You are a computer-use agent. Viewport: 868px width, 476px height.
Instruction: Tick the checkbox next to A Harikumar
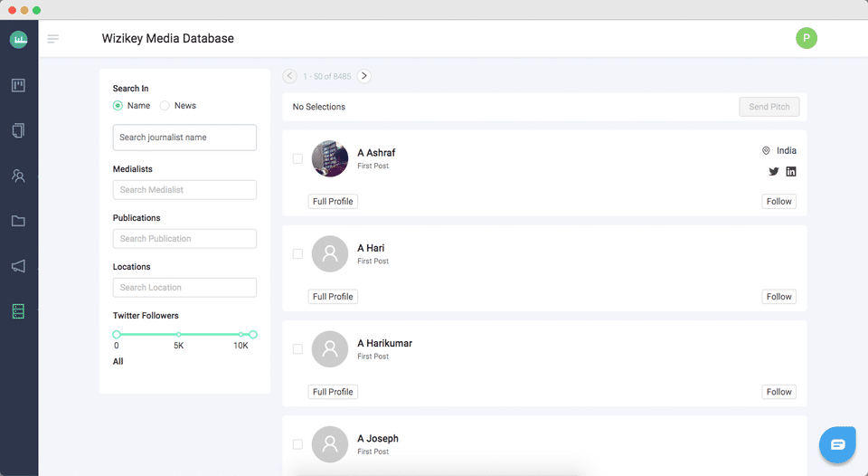click(297, 349)
